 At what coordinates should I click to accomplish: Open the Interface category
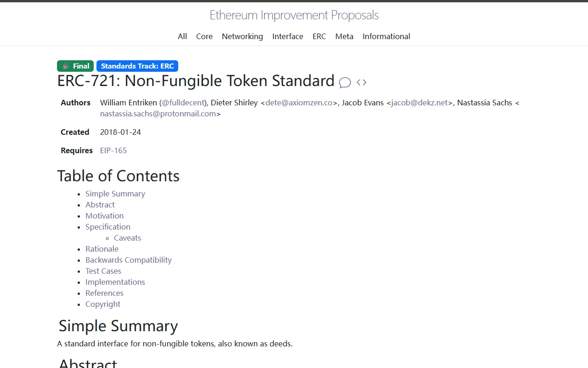pos(288,36)
